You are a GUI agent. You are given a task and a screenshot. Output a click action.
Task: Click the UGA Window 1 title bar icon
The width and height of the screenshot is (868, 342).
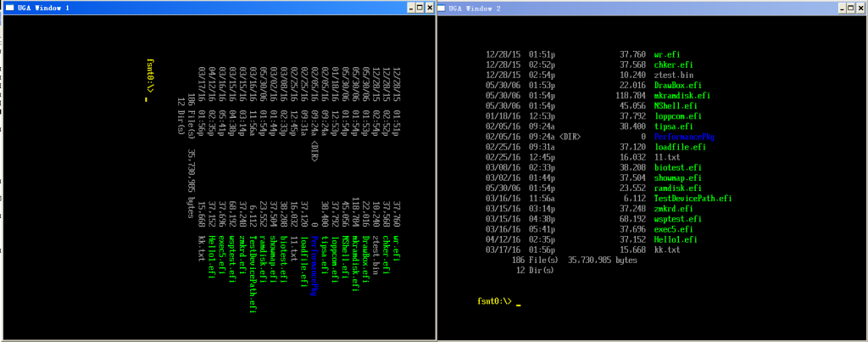click(9, 8)
